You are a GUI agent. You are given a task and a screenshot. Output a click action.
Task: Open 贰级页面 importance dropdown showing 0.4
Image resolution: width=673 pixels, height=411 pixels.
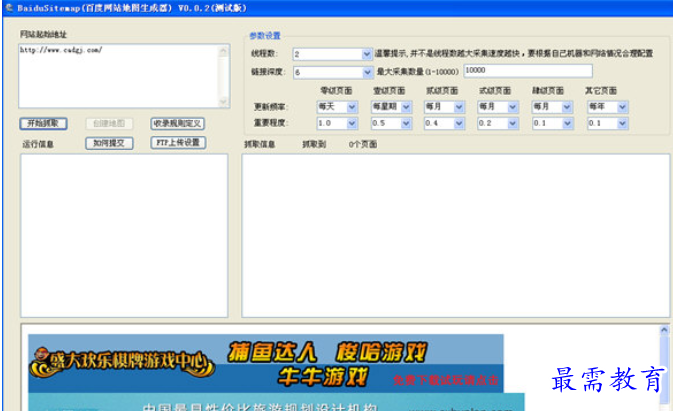(x=444, y=124)
